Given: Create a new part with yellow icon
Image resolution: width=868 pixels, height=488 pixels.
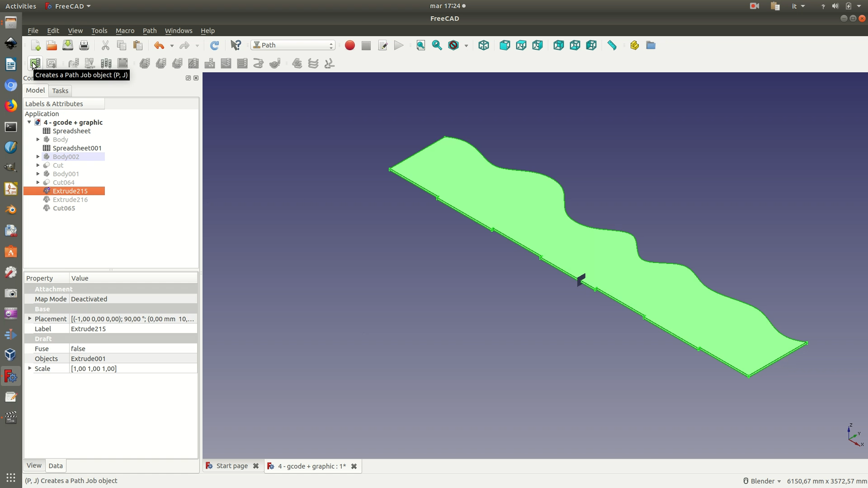Looking at the screenshot, I should click(x=634, y=45).
